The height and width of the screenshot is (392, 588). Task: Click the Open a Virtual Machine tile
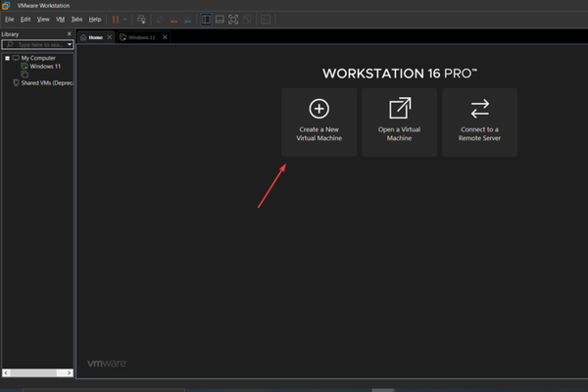(399, 122)
